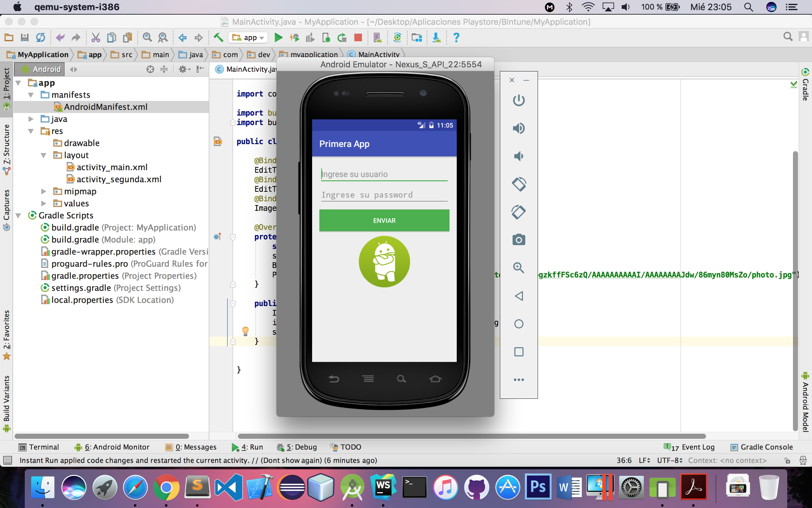Open the 5: Debug tab
Screen dimensions: 812x508
(x=297, y=447)
